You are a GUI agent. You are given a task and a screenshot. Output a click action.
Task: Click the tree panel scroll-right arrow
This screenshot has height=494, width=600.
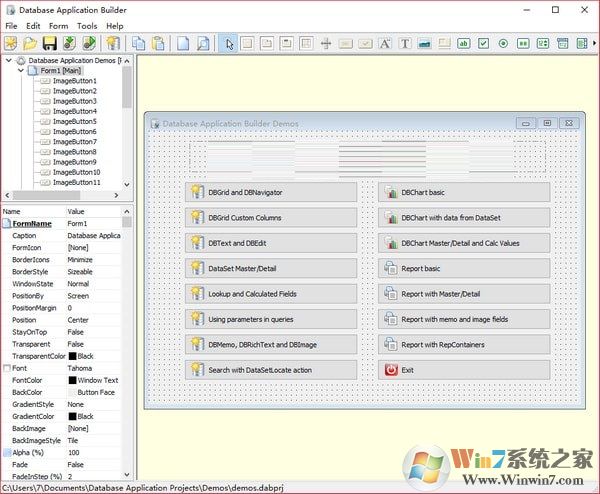[x=116, y=195]
